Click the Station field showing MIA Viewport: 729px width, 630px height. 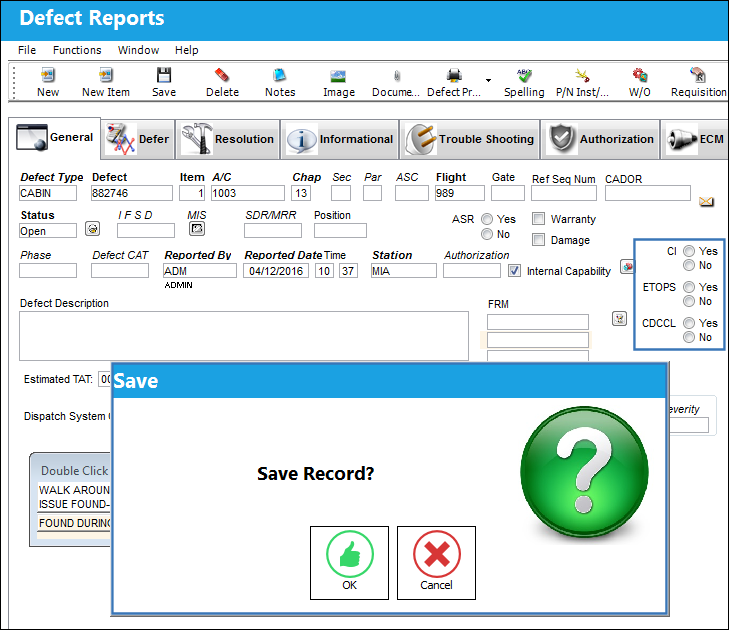[404, 271]
